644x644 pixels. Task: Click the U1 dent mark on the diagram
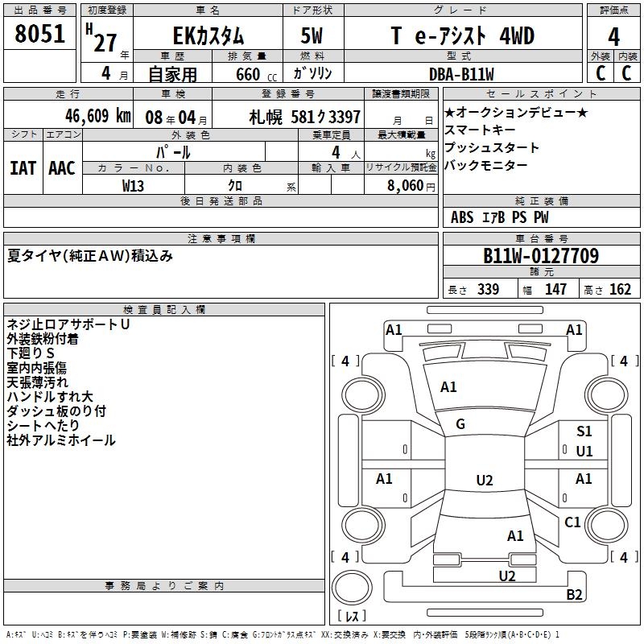[584, 452]
